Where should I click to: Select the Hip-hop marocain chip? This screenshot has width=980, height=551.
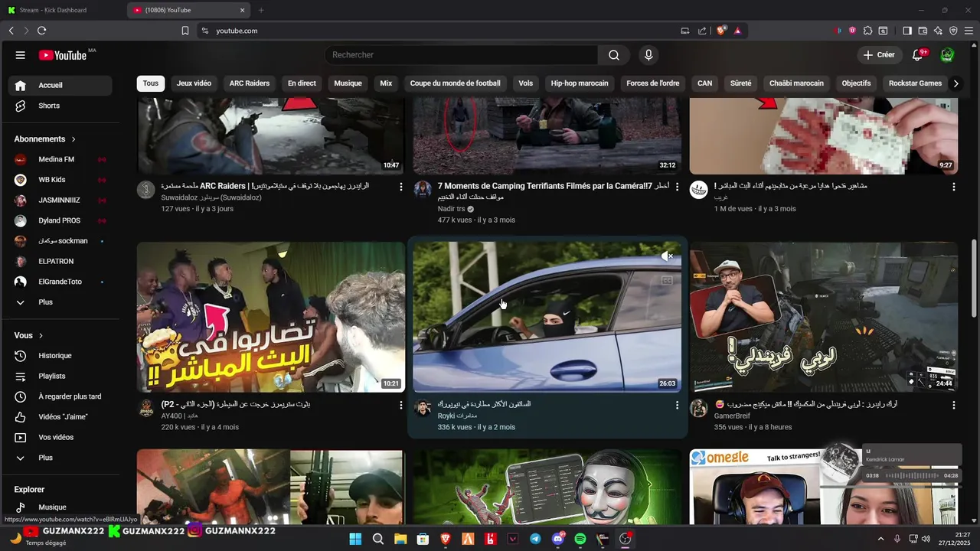(x=580, y=83)
